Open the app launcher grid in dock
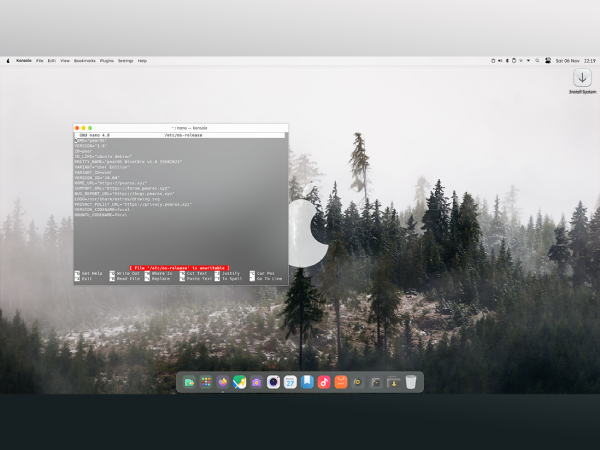The width and height of the screenshot is (600, 450). pos(206,382)
